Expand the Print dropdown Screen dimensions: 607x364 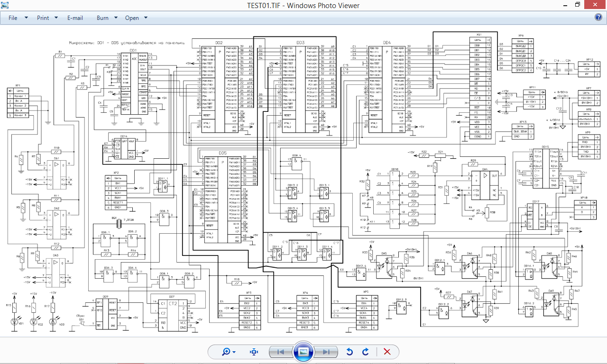coord(47,18)
